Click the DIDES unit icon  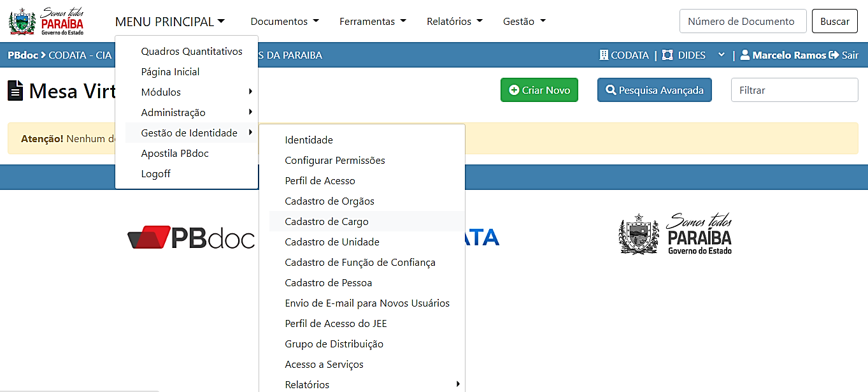[667, 55]
